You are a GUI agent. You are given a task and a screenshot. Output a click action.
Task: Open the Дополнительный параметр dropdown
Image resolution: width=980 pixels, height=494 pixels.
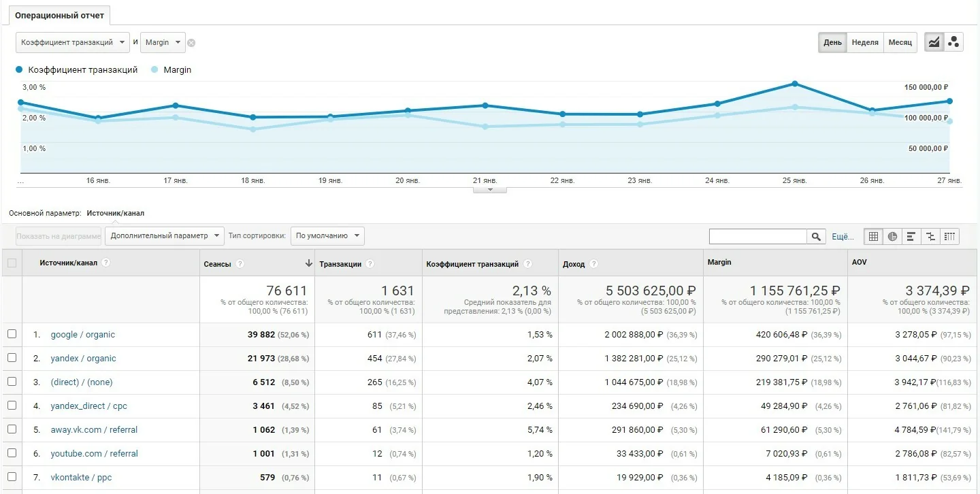(164, 235)
